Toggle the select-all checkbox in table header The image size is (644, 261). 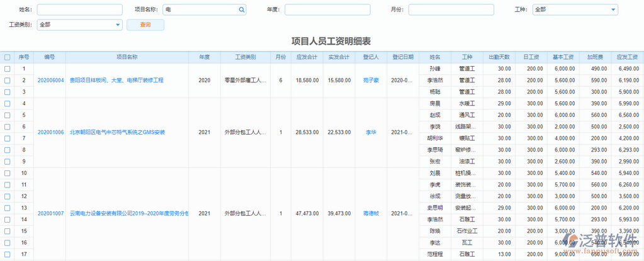[x=7, y=57]
